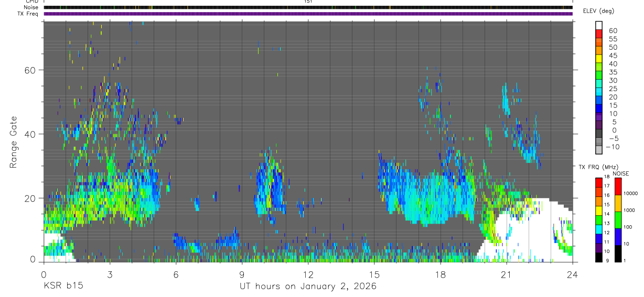
Task: Click the "NOISE" legend title above the noise colorbar
Action: click(x=620, y=173)
